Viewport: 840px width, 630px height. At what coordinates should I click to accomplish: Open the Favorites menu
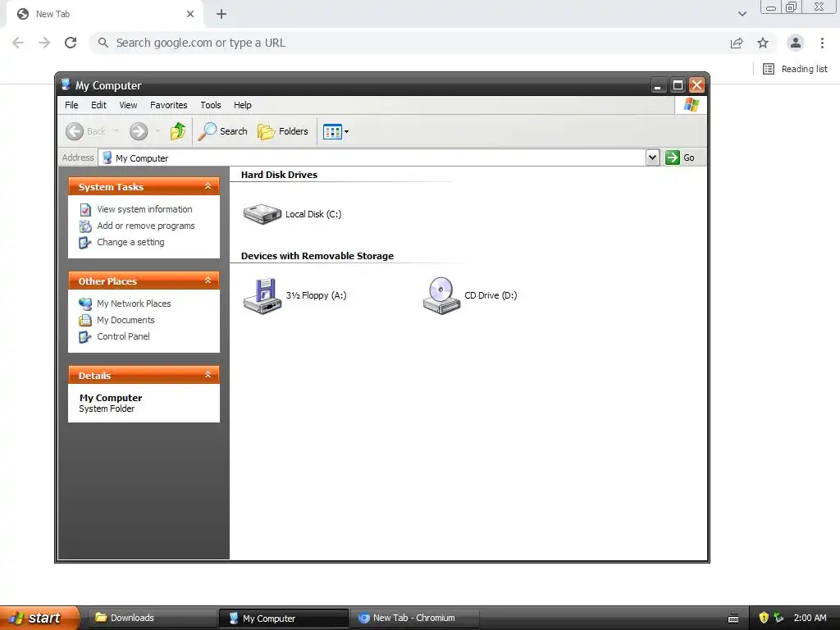click(x=169, y=105)
